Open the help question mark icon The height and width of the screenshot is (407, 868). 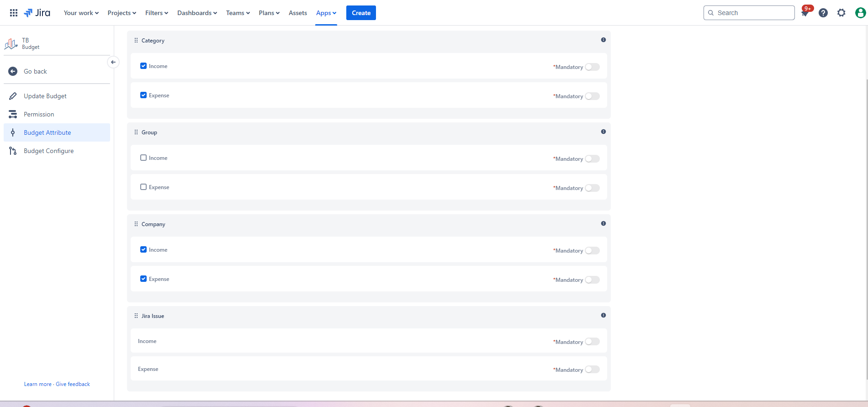coord(823,13)
